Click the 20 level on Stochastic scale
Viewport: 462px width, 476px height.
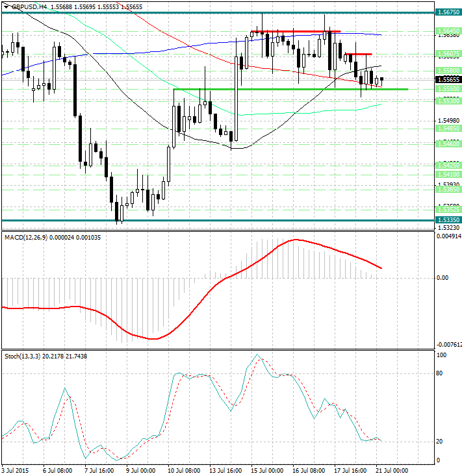click(x=439, y=442)
